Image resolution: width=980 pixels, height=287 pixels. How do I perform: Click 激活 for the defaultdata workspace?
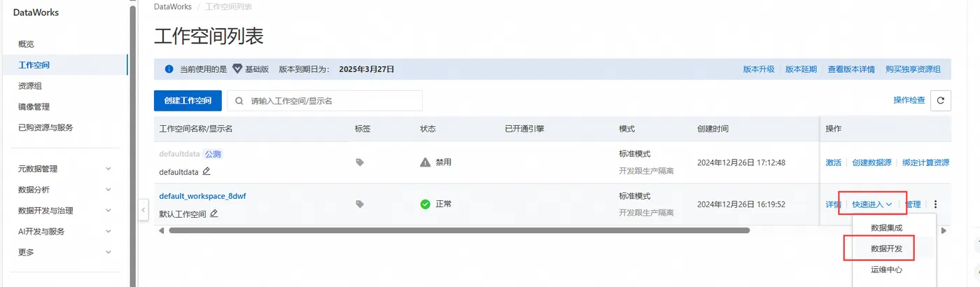(x=834, y=162)
